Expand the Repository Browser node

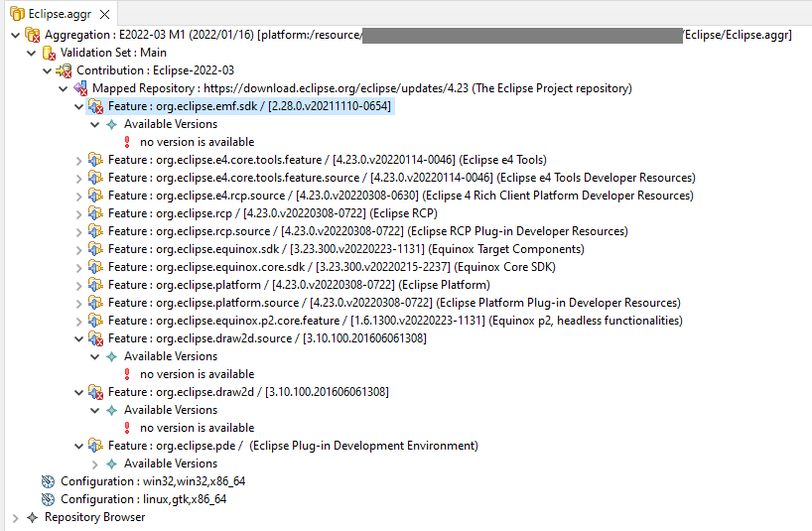pyautogui.click(x=14, y=517)
